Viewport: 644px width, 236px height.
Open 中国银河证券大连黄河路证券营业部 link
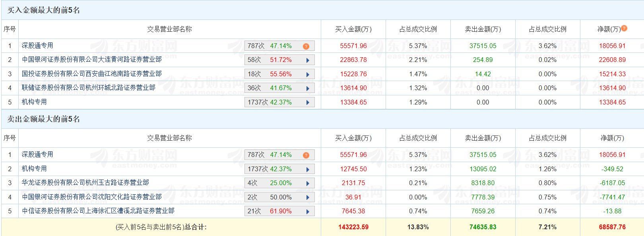pyautogui.click(x=92, y=60)
